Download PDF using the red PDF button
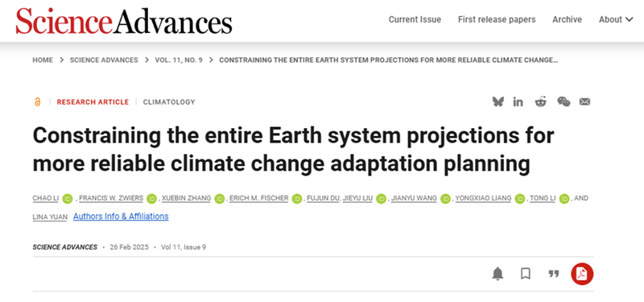This screenshot has width=644, height=302. point(582,274)
